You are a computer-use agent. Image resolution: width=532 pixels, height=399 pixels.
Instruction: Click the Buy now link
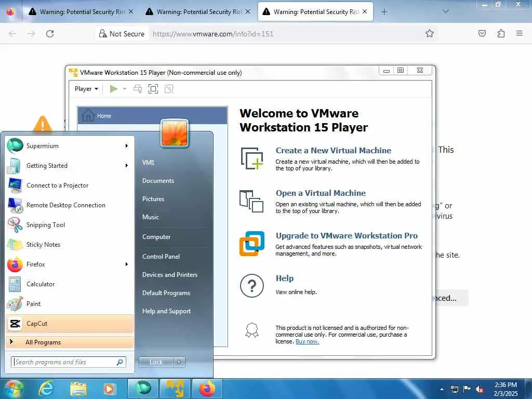307,341
